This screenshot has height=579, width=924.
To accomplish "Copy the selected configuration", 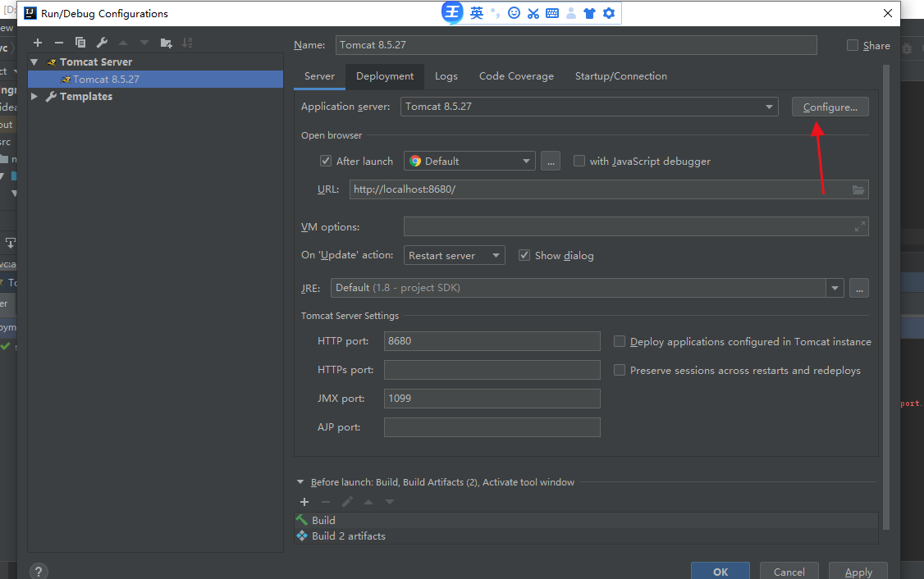I will click(80, 43).
